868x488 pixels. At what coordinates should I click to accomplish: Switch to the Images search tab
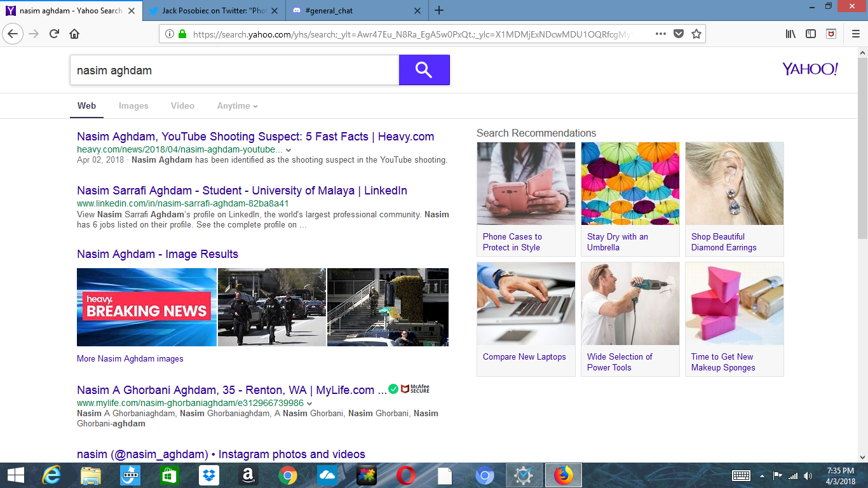[x=133, y=106]
